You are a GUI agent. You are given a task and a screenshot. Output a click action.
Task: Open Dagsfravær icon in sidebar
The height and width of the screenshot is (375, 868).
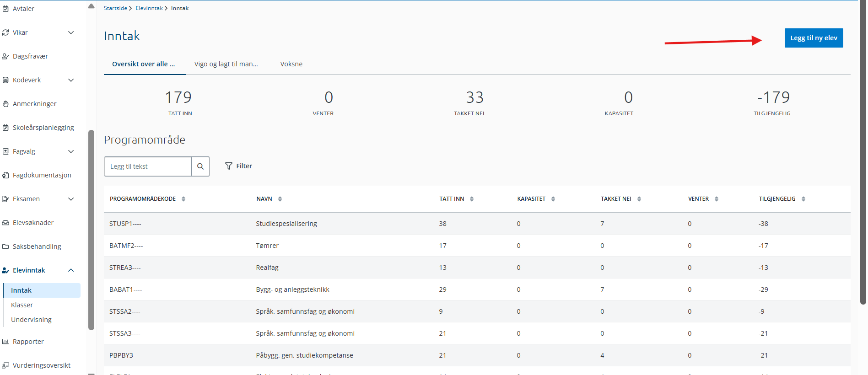click(x=5, y=56)
